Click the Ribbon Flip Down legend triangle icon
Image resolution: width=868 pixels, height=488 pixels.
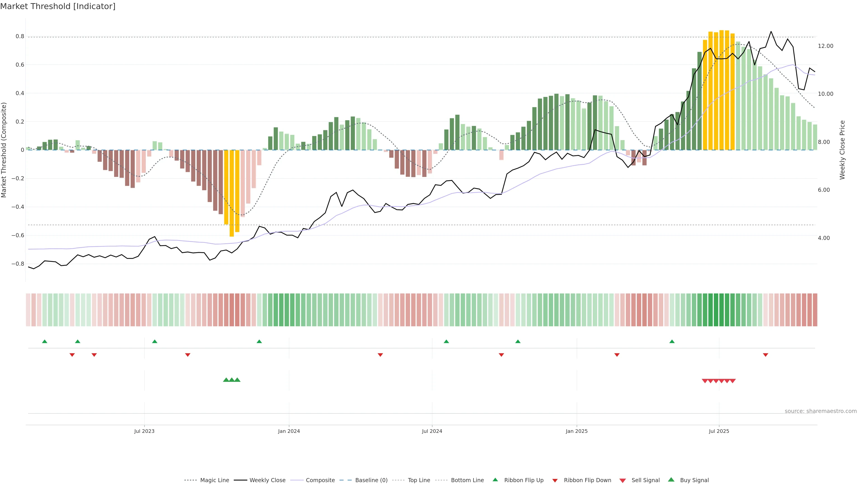[555, 481]
